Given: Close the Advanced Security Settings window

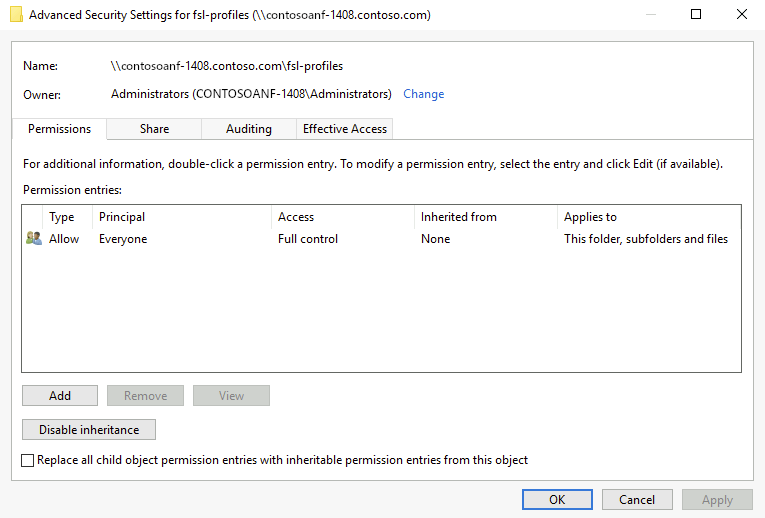Looking at the screenshot, I should (x=741, y=15).
